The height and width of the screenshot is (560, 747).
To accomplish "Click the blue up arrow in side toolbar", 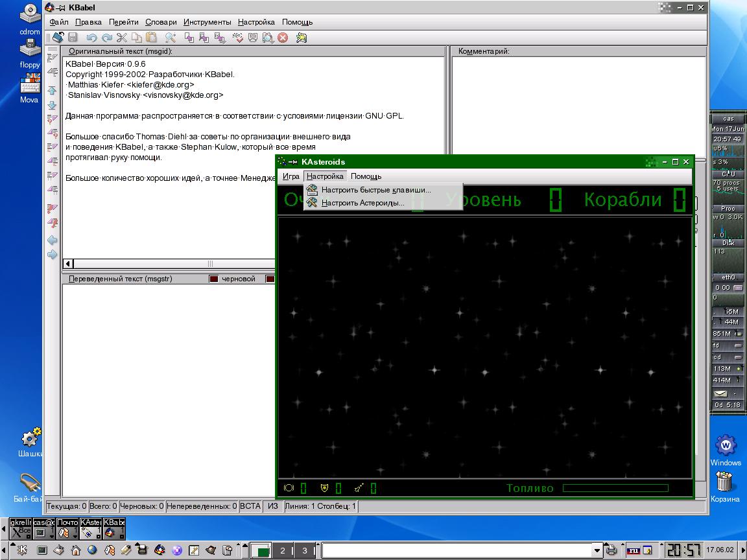I will 53,91.
